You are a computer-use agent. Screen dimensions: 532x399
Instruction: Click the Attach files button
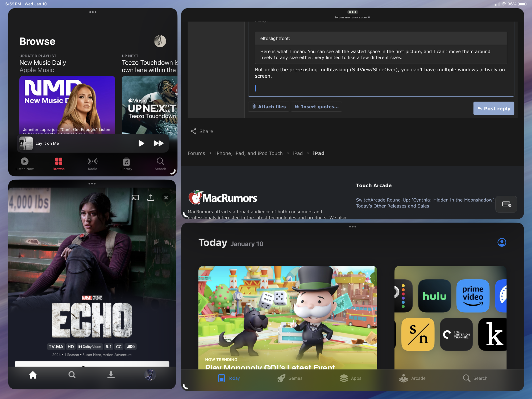pyautogui.click(x=269, y=107)
